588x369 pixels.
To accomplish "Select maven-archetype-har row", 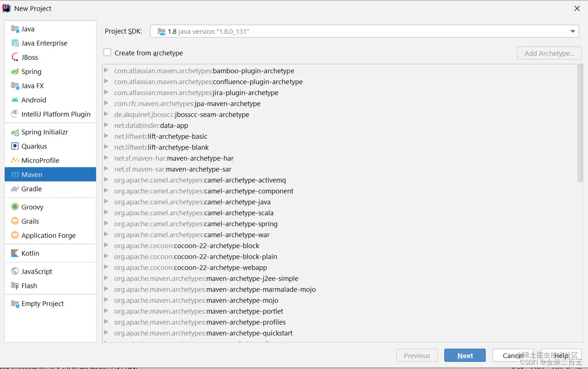I will pyautogui.click(x=340, y=158).
